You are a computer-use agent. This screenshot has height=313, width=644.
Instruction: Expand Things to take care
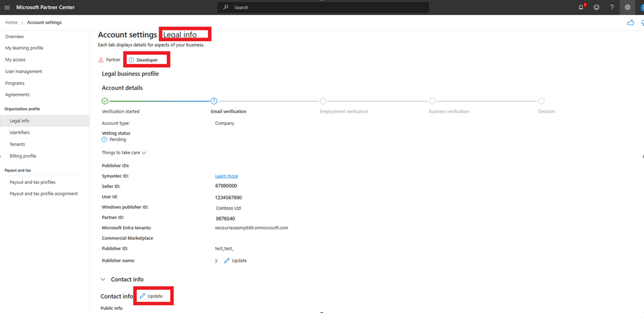[124, 153]
